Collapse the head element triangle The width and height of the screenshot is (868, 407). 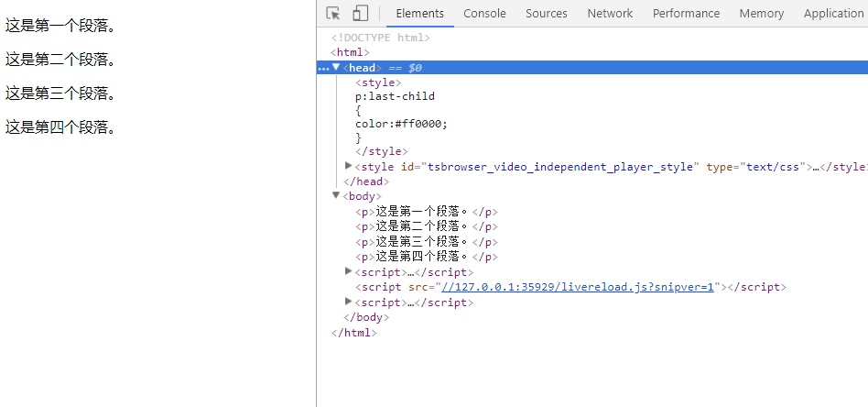336,67
